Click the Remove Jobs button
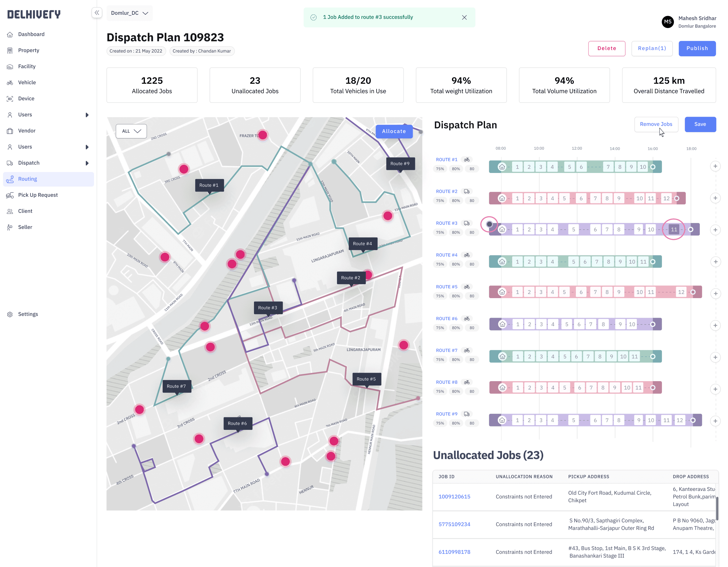 click(656, 124)
